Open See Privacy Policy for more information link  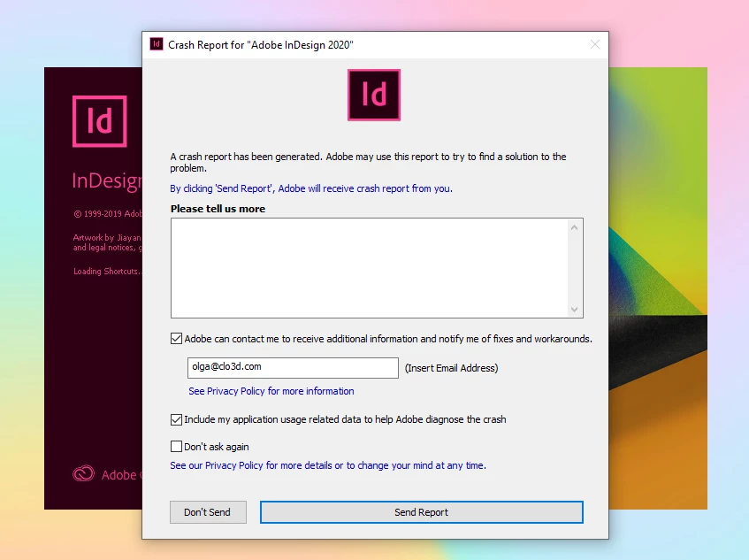(271, 391)
